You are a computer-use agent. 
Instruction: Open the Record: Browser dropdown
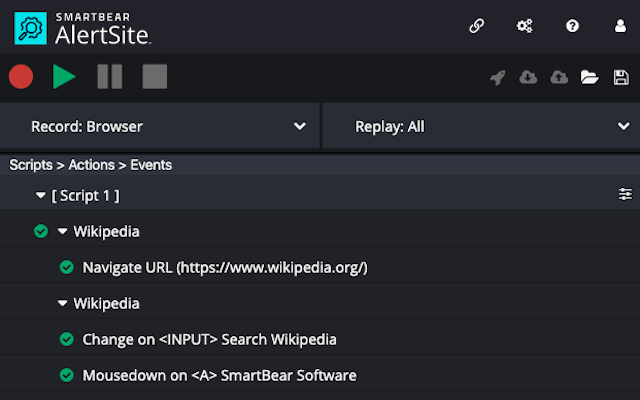[x=160, y=127]
